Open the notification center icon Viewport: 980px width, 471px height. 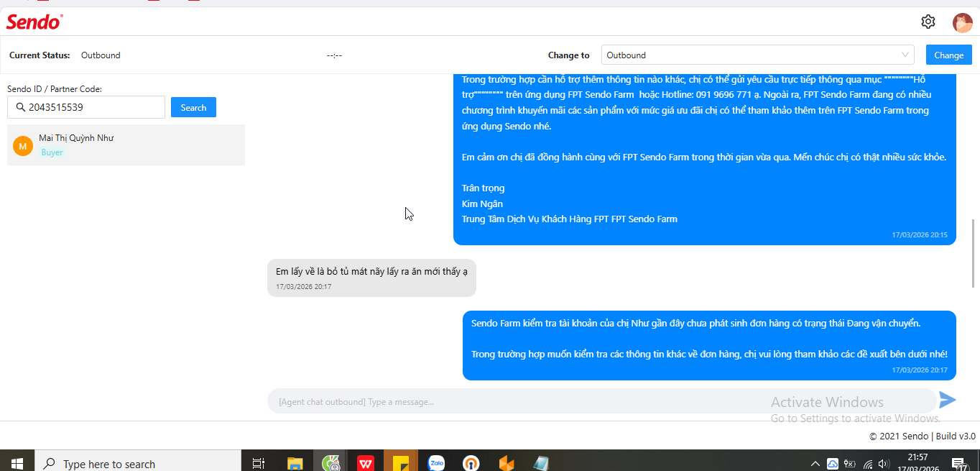(x=958, y=464)
